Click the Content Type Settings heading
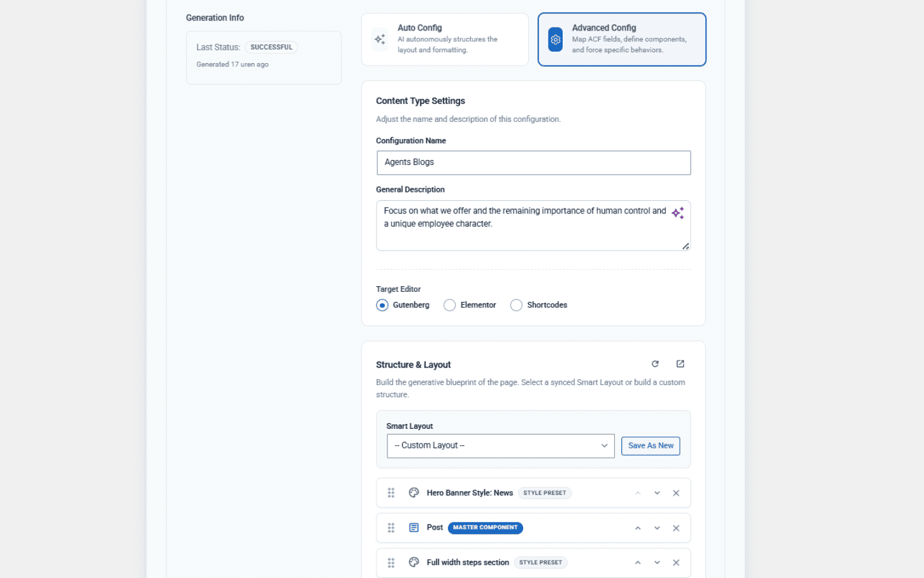924x578 pixels. [421, 101]
